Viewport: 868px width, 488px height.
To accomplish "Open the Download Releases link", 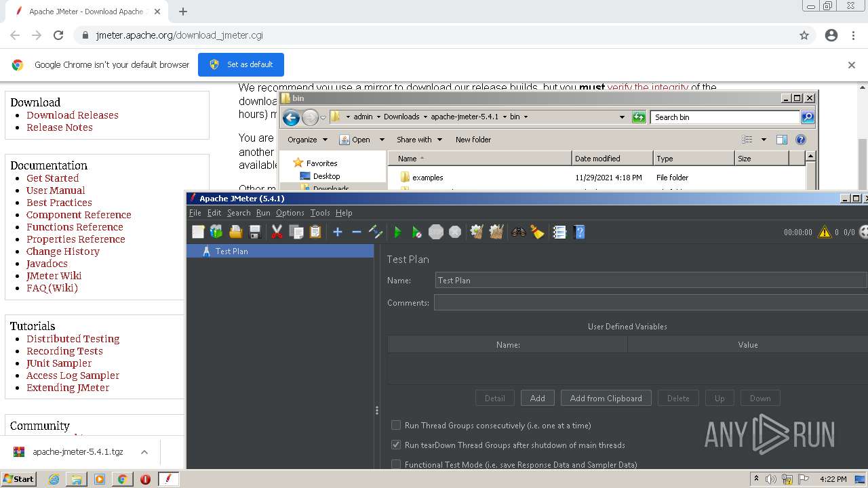I will pos(73,115).
